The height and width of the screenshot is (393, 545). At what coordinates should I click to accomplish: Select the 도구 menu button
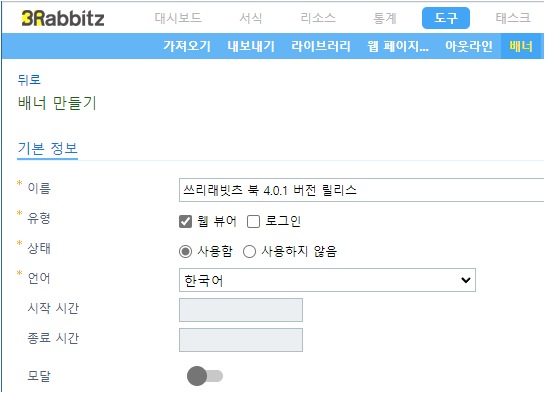click(x=446, y=18)
